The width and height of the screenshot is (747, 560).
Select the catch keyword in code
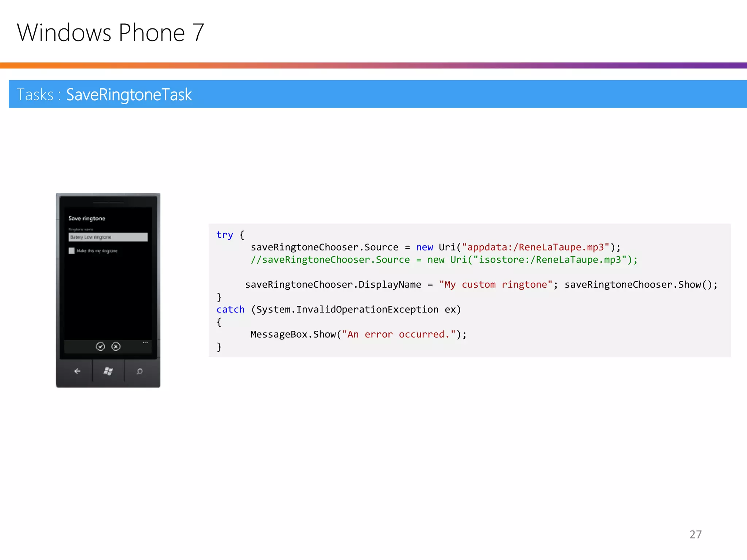(231, 309)
